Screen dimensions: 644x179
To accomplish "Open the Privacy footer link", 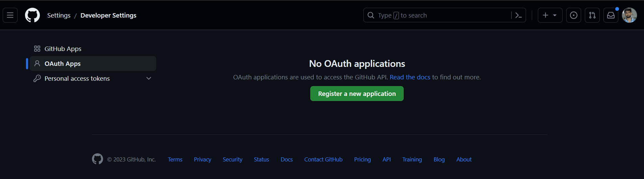I will (x=202, y=159).
